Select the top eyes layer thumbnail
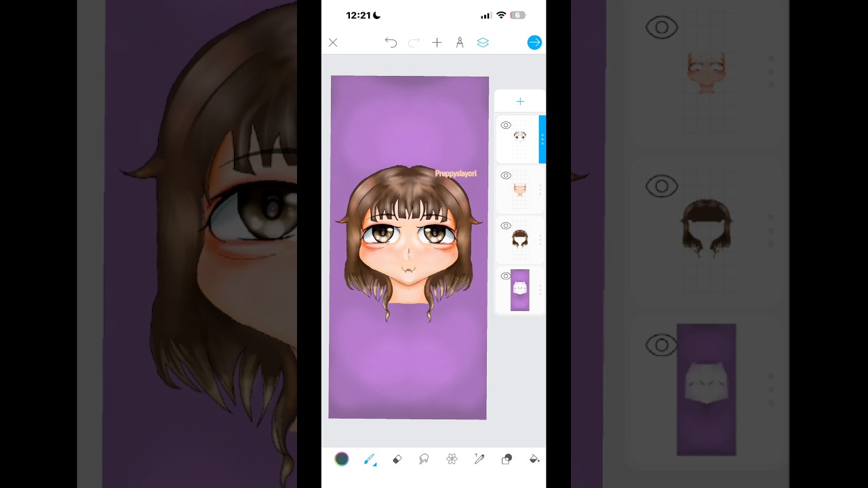 520,140
